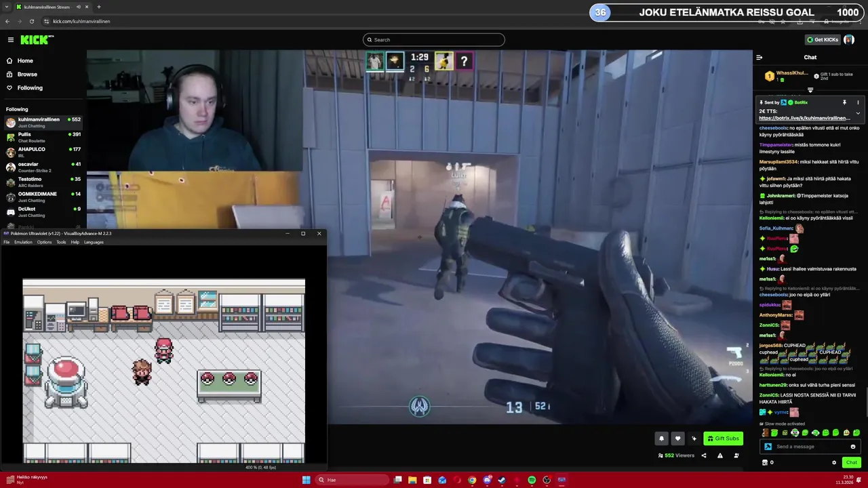Follow channel with the heart button
This screenshot has height=488, width=868.
(x=677, y=439)
